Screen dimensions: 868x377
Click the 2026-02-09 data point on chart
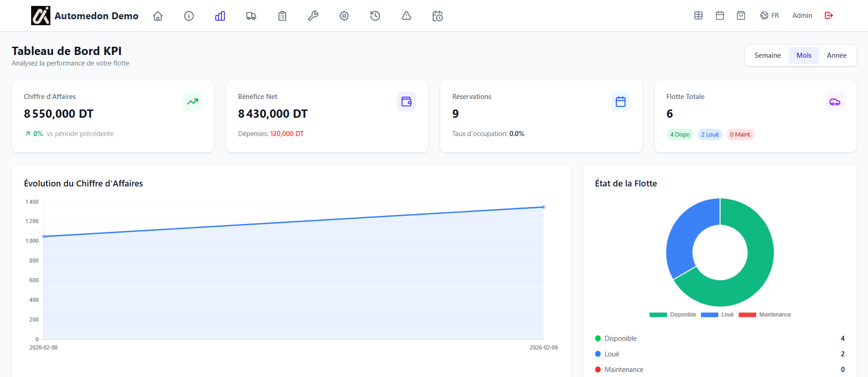[x=544, y=207]
